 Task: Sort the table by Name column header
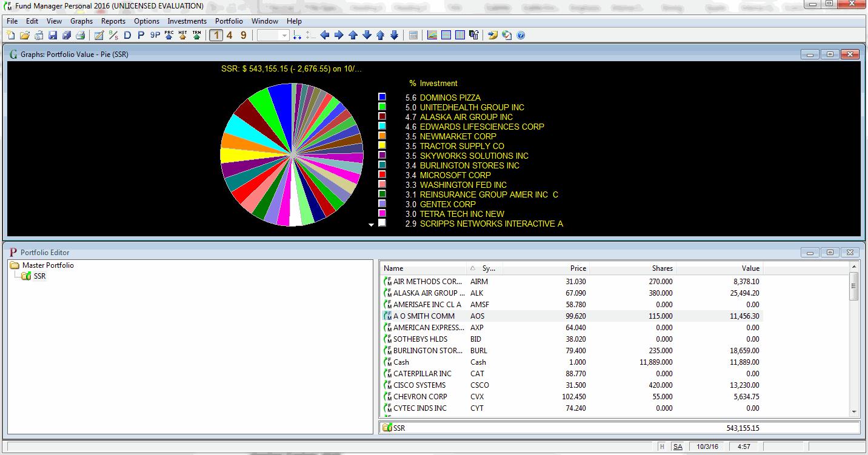coord(424,268)
